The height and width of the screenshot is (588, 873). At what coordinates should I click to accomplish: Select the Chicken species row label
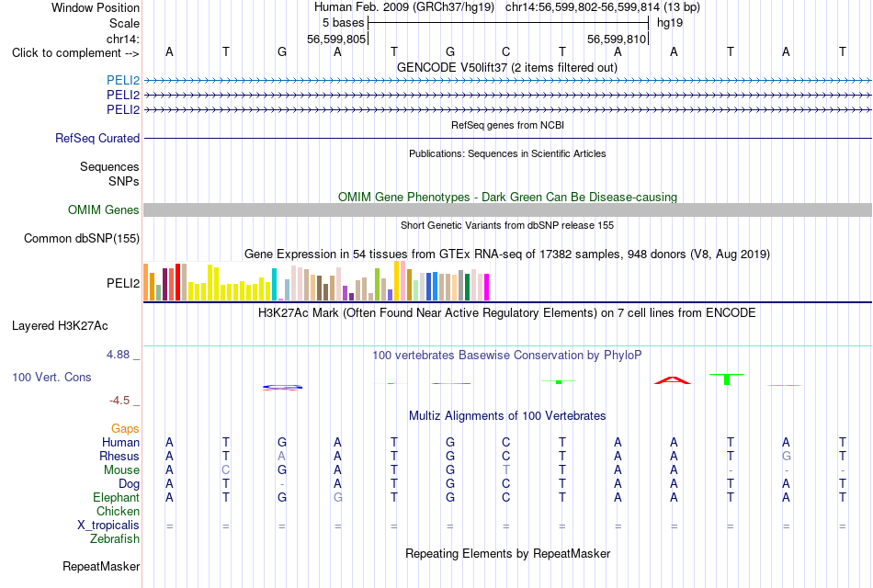[118, 511]
